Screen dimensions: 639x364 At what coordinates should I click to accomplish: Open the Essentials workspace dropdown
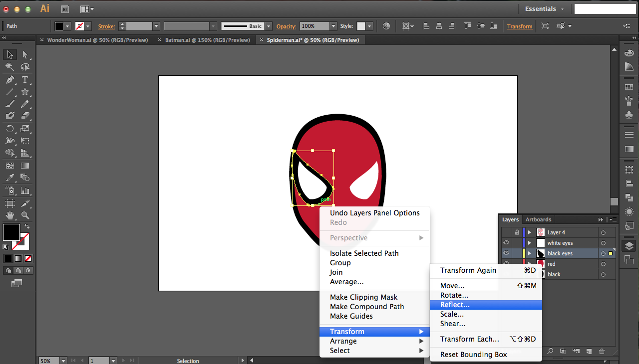click(x=544, y=9)
